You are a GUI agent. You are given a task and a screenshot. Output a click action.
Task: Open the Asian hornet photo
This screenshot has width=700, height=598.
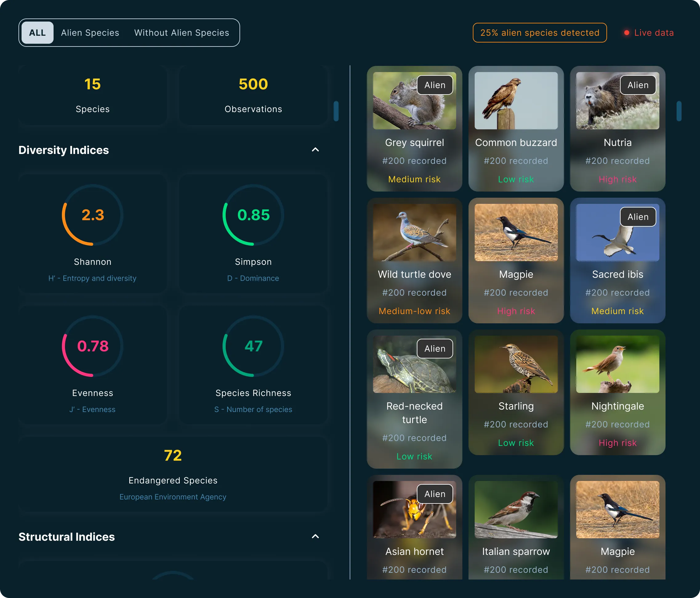415,510
